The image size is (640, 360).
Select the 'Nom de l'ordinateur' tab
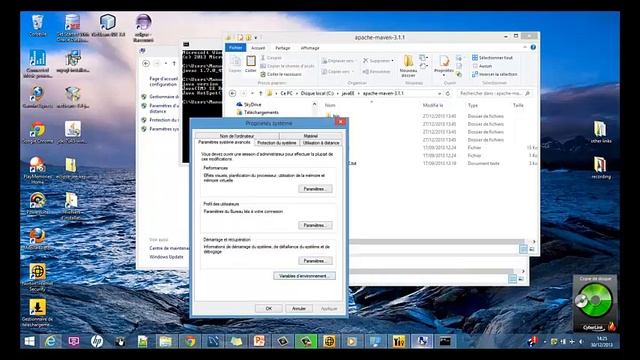237,136
